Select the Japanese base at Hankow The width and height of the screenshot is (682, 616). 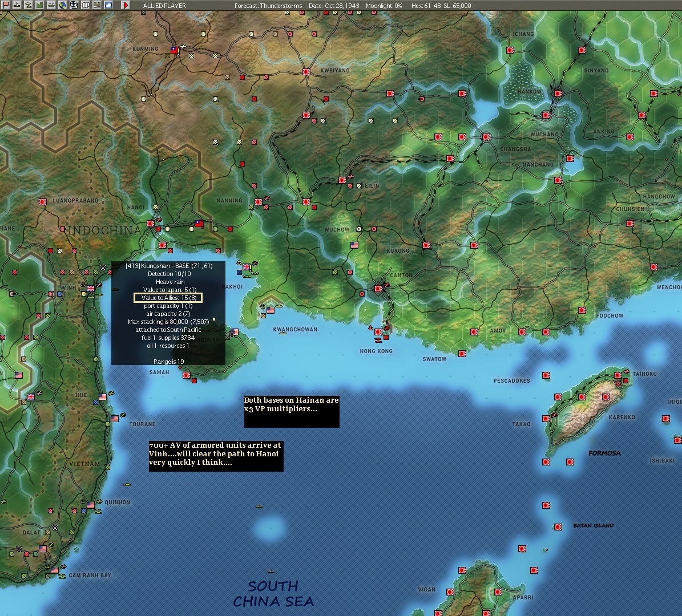click(x=558, y=93)
